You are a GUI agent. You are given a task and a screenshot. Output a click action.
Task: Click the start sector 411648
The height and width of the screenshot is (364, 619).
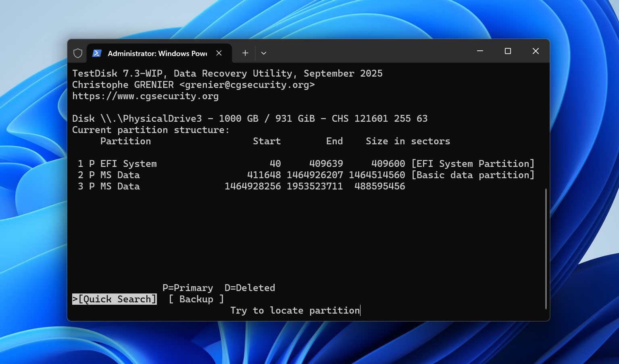click(x=264, y=175)
